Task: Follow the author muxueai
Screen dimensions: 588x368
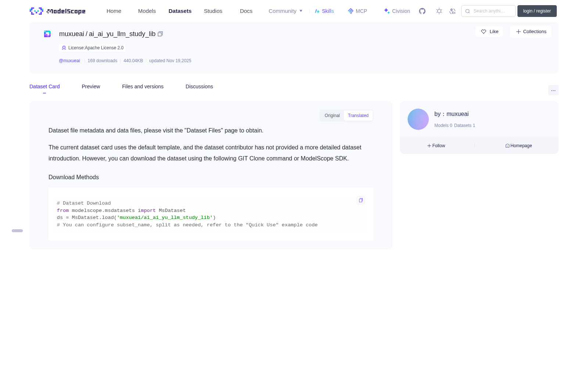Action: click(x=436, y=146)
